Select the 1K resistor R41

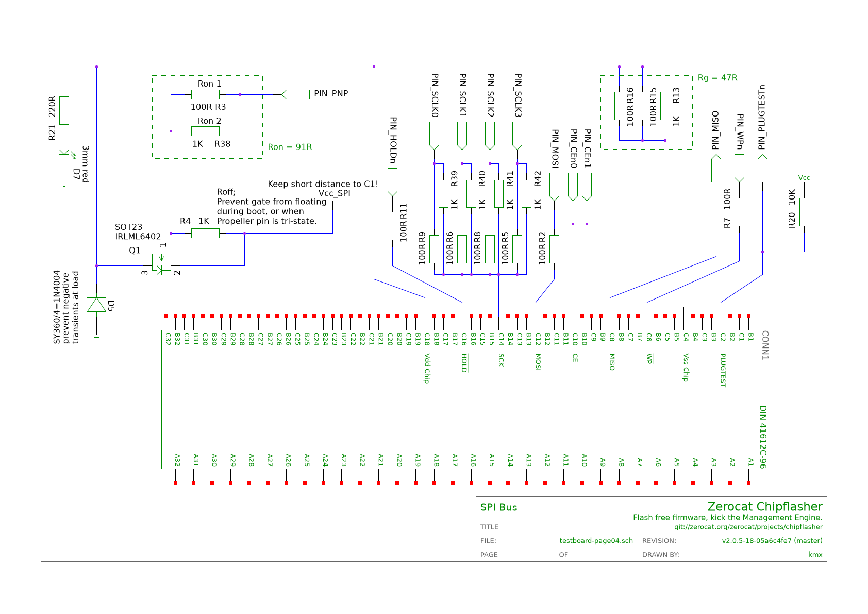pyautogui.click(x=498, y=194)
